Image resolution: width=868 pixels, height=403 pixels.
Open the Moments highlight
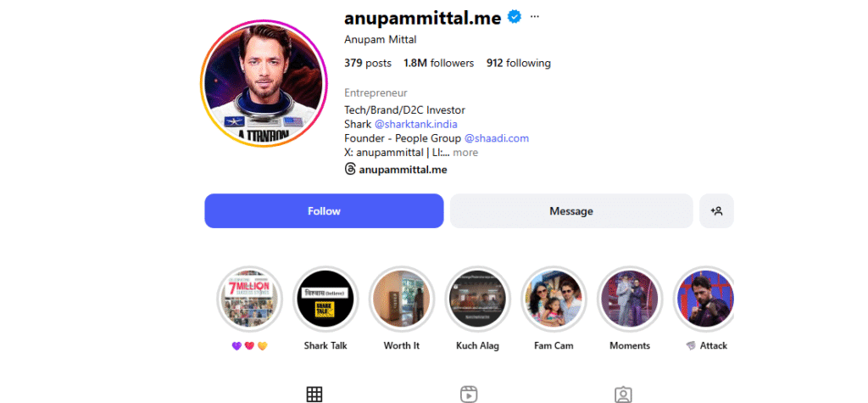[x=630, y=299]
